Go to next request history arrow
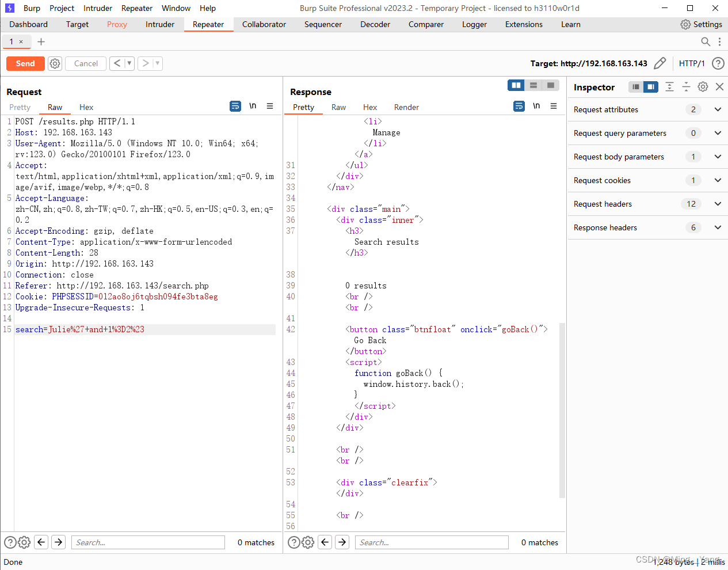Image resolution: width=728 pixels, height=570 pixels. point(146,63)
